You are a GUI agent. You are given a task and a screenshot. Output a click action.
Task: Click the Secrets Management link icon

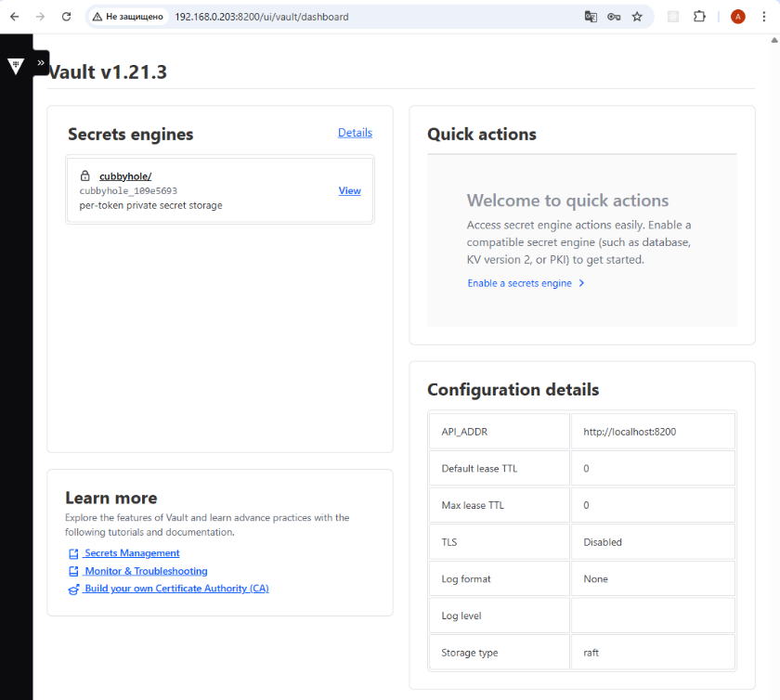[73, 553]
